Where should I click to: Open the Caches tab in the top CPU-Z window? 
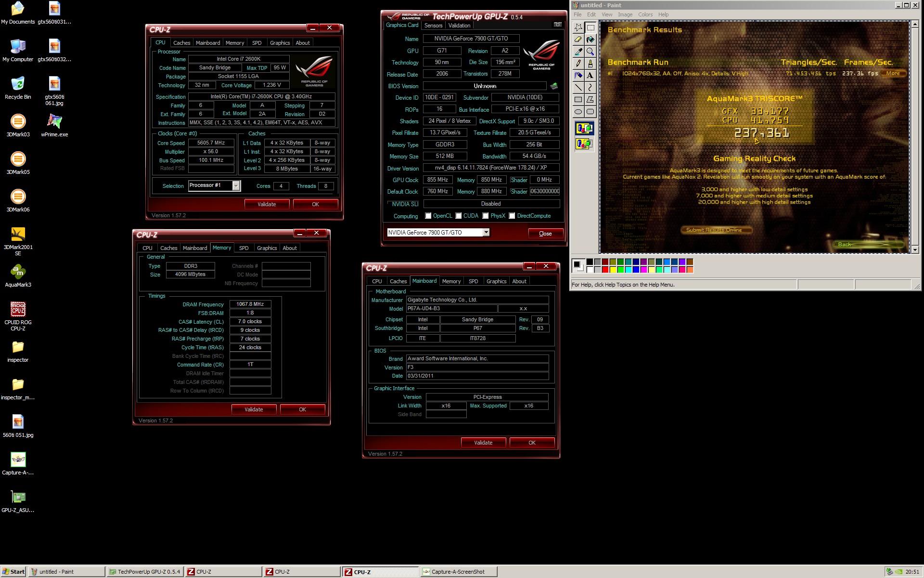pos(181,43)
